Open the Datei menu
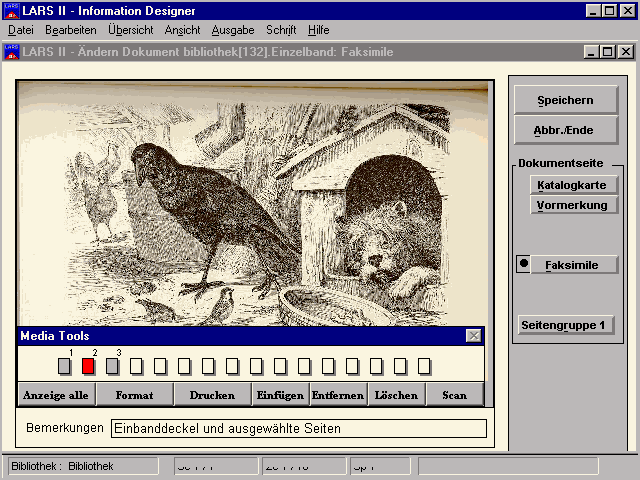640x480 pixels. pyautogui.click(x=21, y=30)
